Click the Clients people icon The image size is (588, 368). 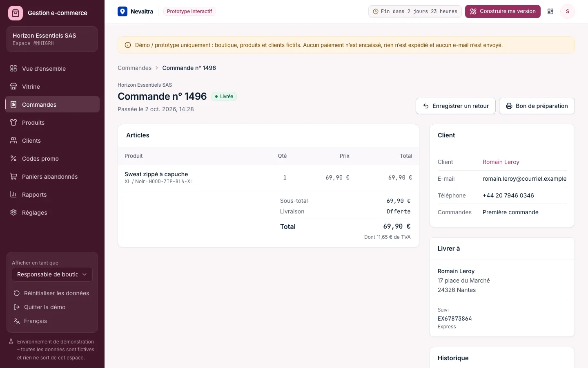(13, 140)
